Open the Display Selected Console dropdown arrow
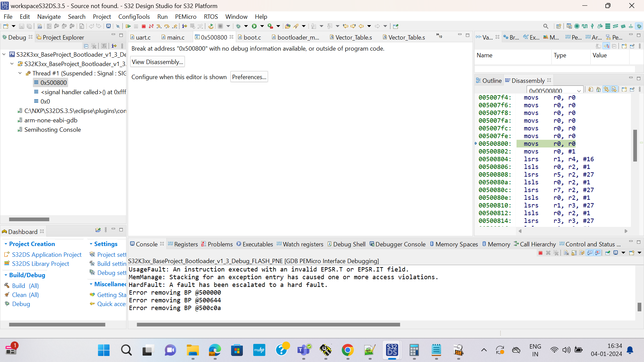 [623, 253]
